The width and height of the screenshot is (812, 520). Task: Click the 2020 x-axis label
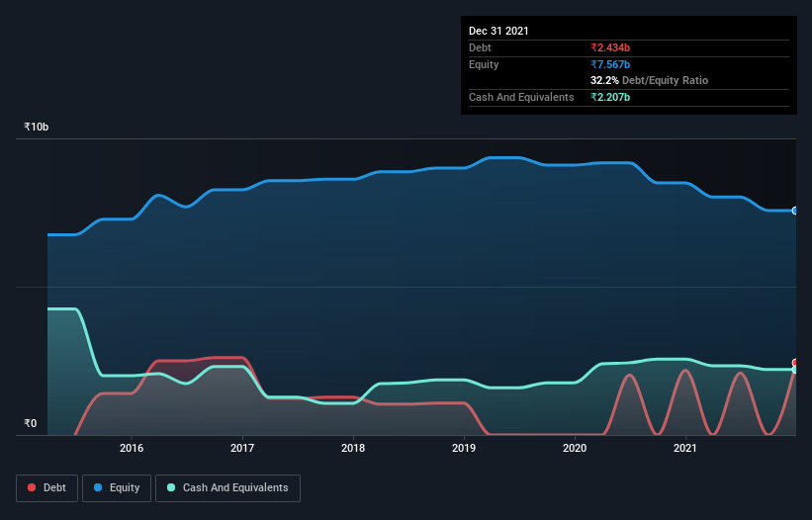575,448
